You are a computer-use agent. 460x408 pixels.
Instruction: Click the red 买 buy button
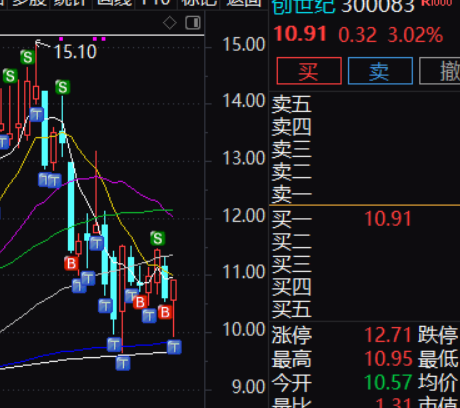[x=309, y=71]
